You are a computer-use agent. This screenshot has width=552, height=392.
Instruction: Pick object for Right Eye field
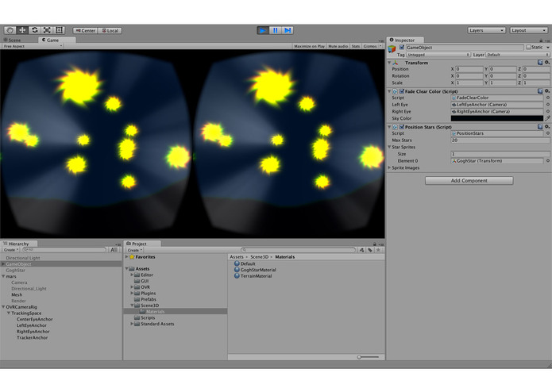coord(547,111)
